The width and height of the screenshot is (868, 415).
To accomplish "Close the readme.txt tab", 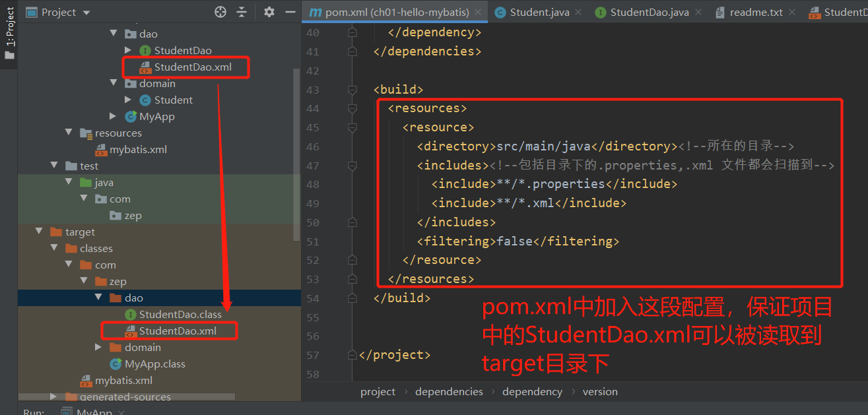I will pos(792,12).
